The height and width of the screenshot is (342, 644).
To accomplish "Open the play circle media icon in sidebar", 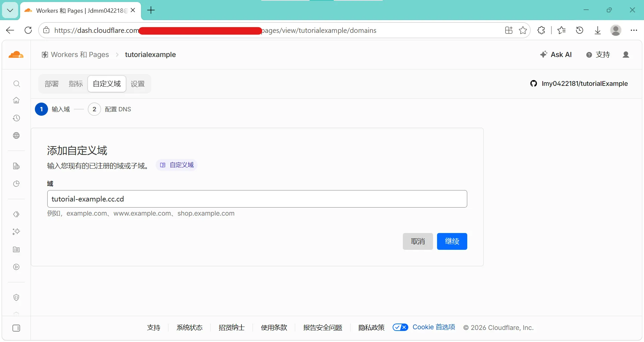I will click(x=16, y=267).
